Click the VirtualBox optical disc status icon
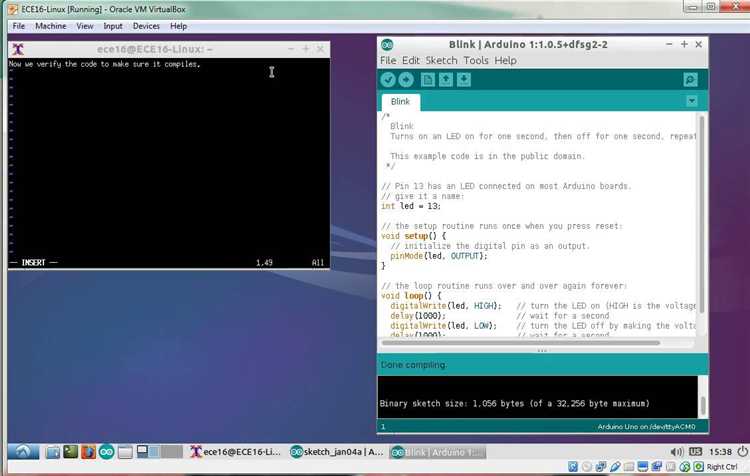 click(586, 466)
